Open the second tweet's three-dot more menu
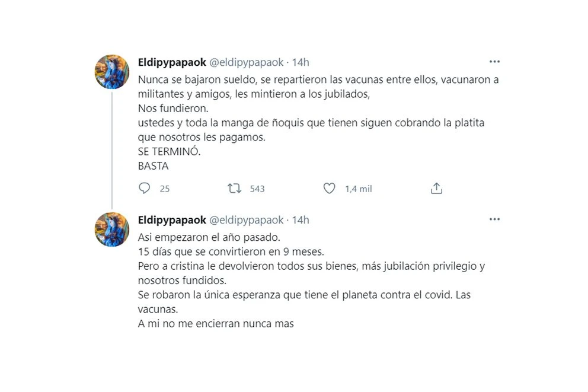This screenshot has height=392, width=588. 494,220
